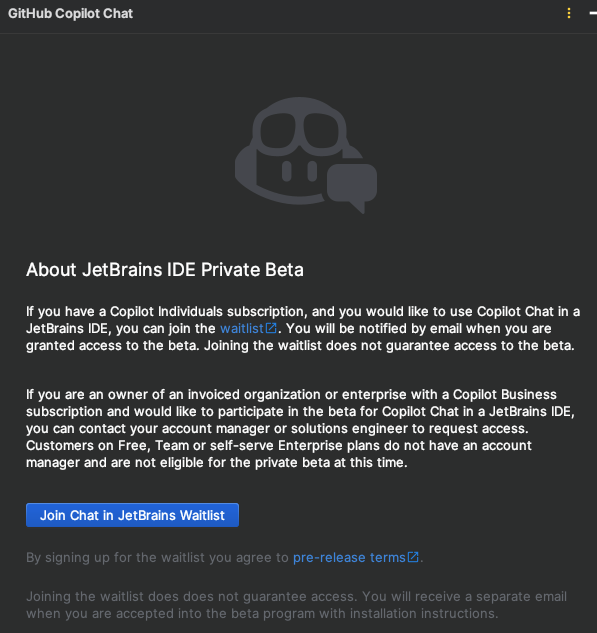Click the Copilot Business subscription paragraph

pos(300,428)
